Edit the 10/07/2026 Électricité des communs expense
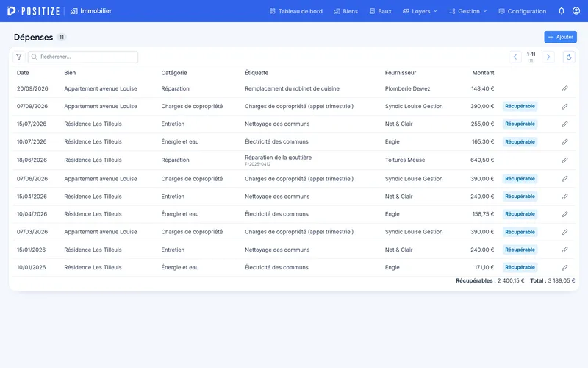 564,141
